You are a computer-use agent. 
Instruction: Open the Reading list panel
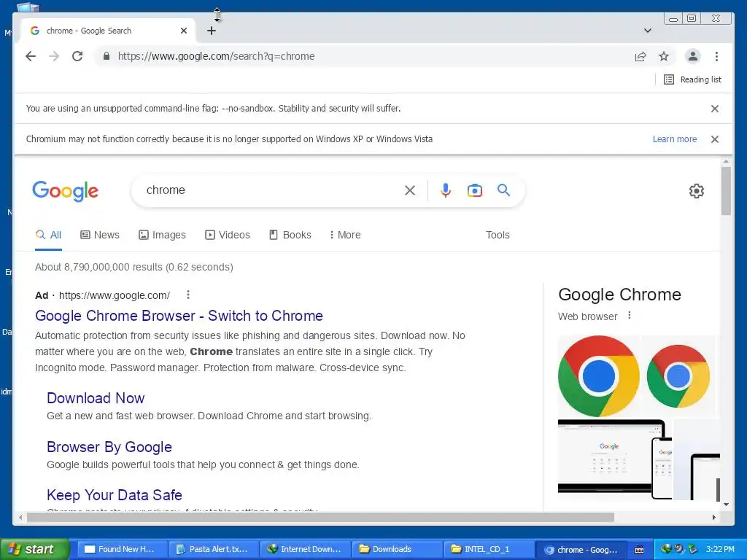[x=693, y=79]
